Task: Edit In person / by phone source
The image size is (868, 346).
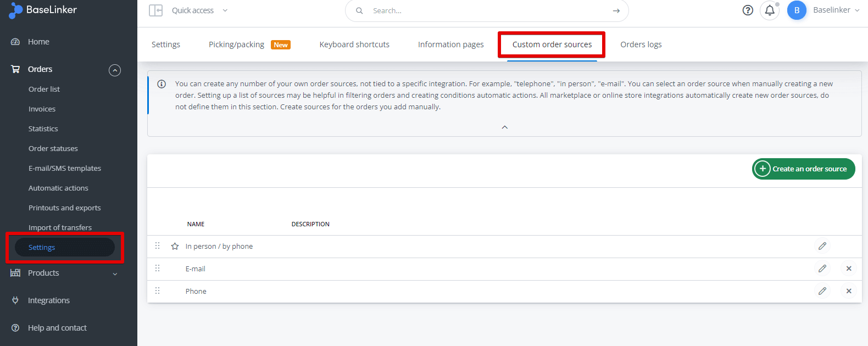Action: 822,246
